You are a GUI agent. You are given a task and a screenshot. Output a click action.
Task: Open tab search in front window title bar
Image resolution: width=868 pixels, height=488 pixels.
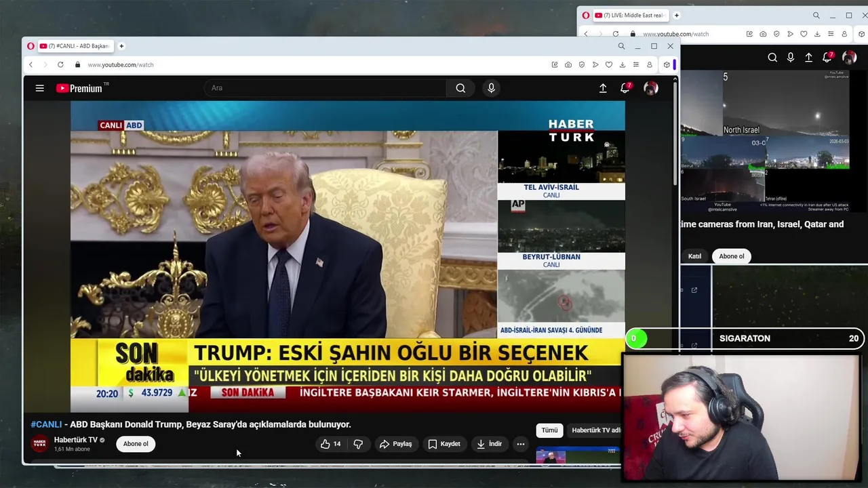[621, 46]
